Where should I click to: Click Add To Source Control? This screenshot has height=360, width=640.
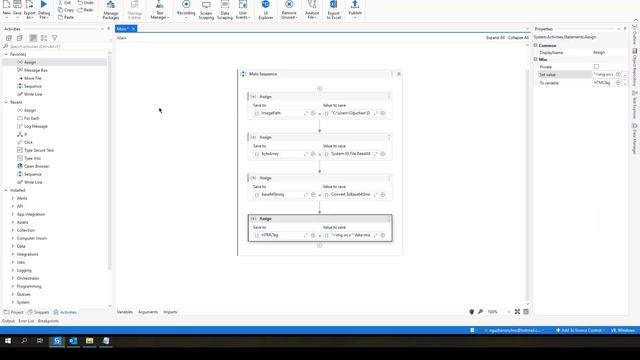[x=579, y=330]
